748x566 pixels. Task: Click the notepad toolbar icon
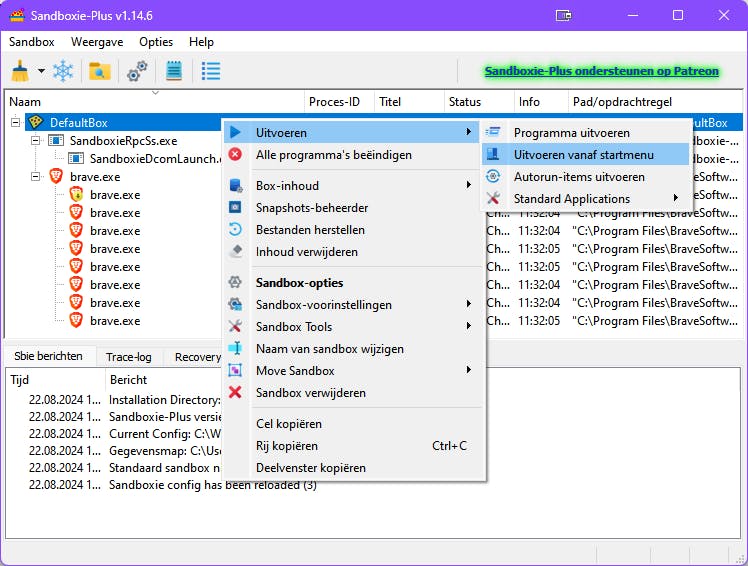[174, 71]
